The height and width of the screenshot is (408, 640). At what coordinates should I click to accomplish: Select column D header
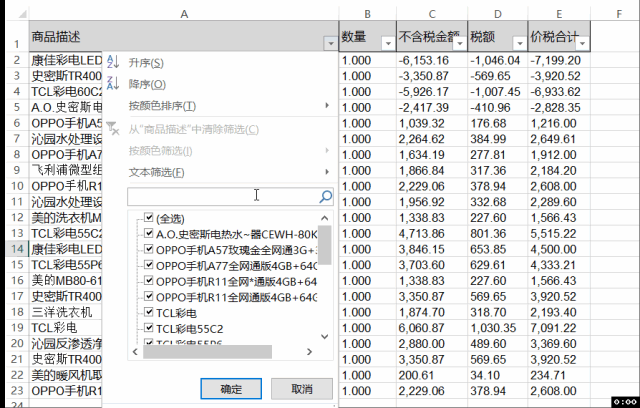498,14
